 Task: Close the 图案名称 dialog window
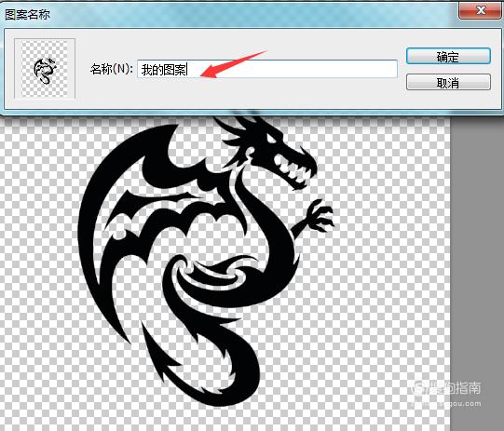coord(481,10)
